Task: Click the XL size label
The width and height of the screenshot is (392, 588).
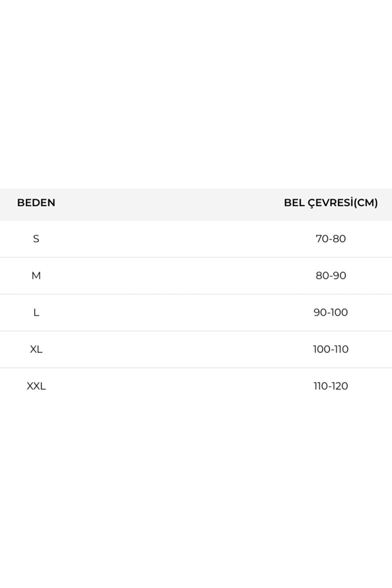Action: point(36,349)
